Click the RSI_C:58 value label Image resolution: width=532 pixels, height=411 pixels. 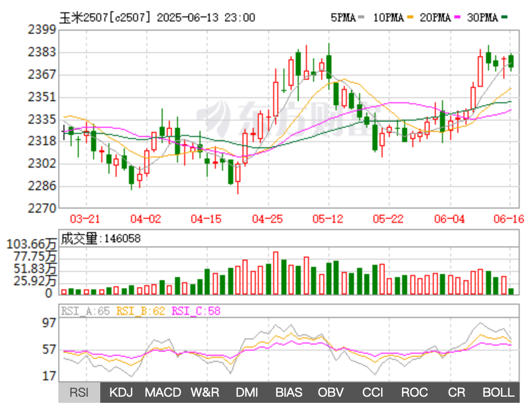click(x=196, y=311)
